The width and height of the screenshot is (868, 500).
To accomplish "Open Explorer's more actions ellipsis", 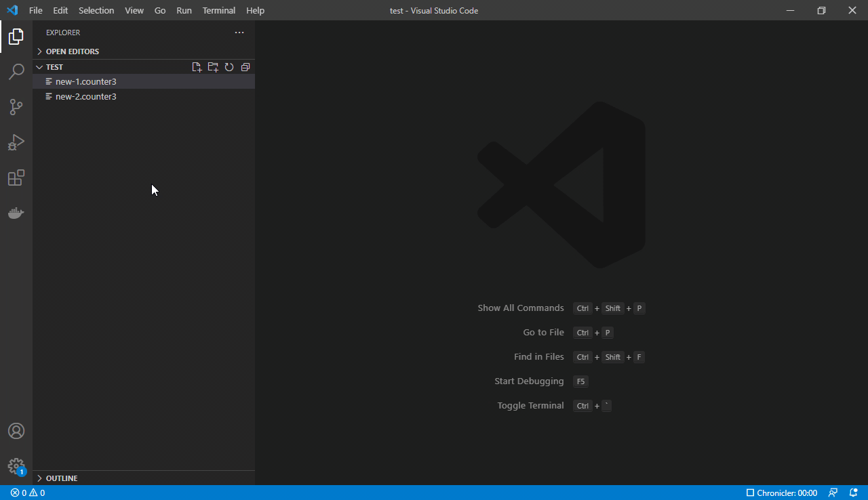I will (239, 33).
